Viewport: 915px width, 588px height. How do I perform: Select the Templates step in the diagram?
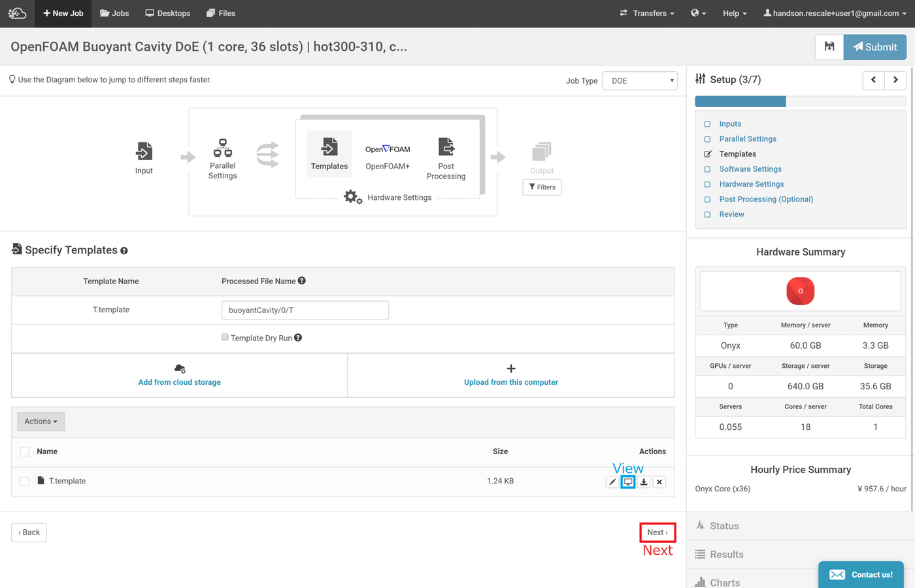pyautogui.click(x=329, y=154)
